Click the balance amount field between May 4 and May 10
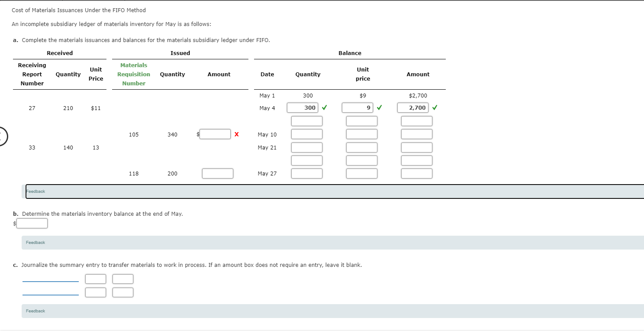The image size is (644, 331). [417, 121]
